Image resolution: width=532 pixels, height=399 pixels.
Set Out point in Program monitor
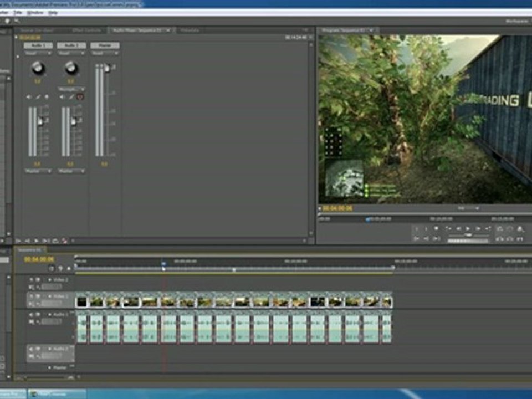click(426, 229)
